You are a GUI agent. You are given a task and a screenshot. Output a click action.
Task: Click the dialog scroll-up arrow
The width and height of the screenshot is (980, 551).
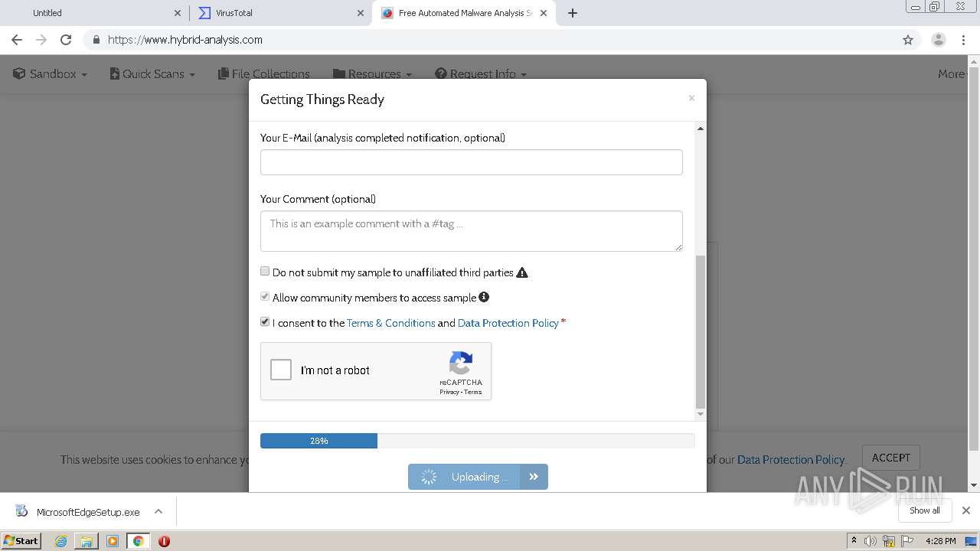coord(700,129)
